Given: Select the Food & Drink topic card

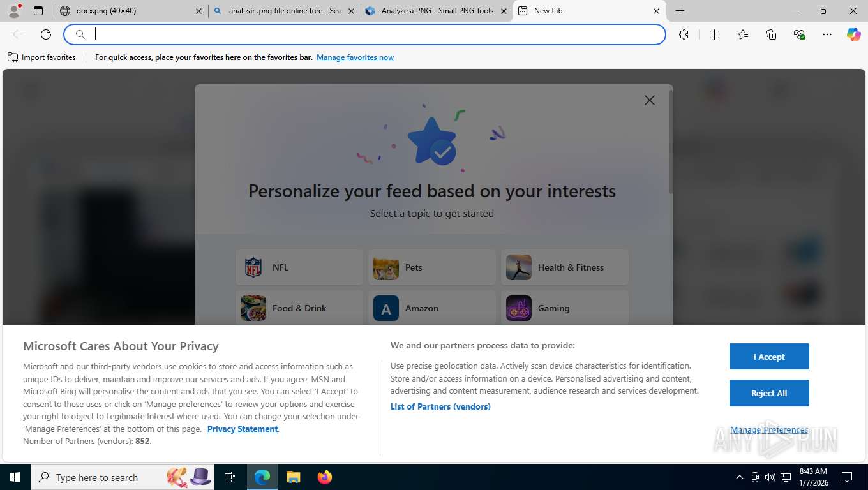Looking at the screenshot, I should [299, 308].
